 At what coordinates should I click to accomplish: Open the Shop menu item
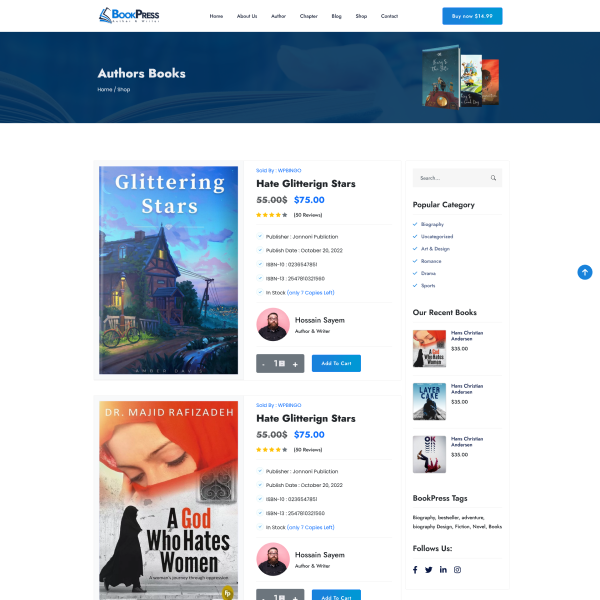pos(361,16)
